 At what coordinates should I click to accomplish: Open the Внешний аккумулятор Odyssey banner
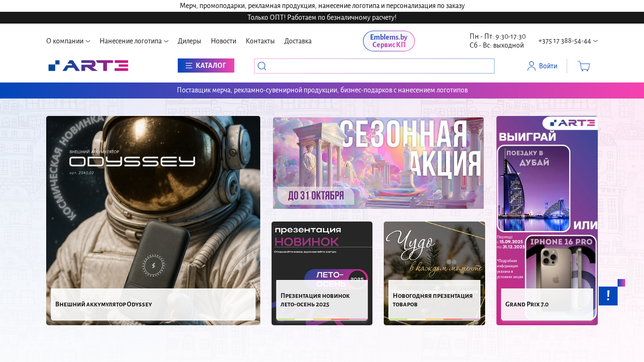point(153,221)
